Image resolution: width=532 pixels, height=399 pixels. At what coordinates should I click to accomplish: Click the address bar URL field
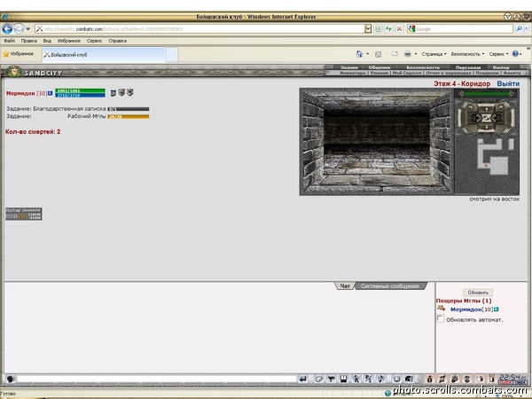tap(199, 29)
